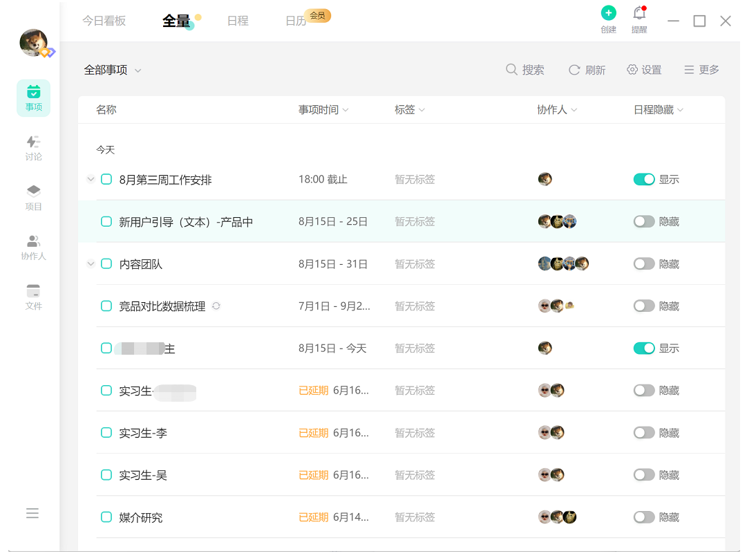Check the 媒介研究 task checkbox

point(106,517)
